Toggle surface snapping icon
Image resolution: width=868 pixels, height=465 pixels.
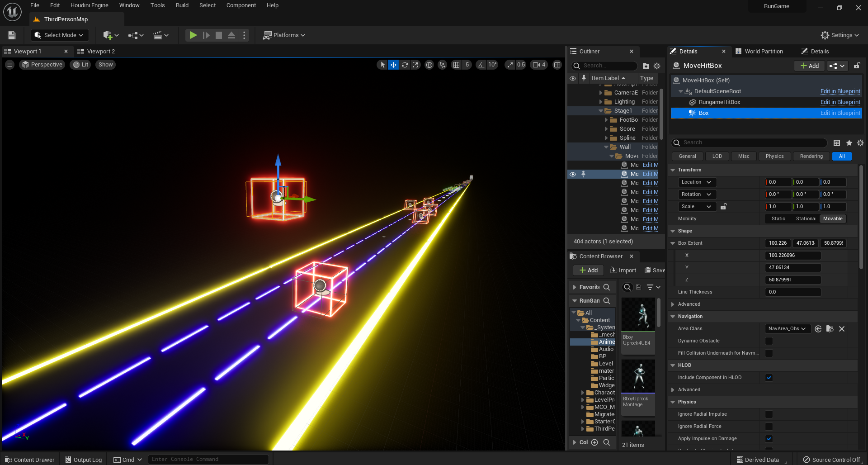443,65
